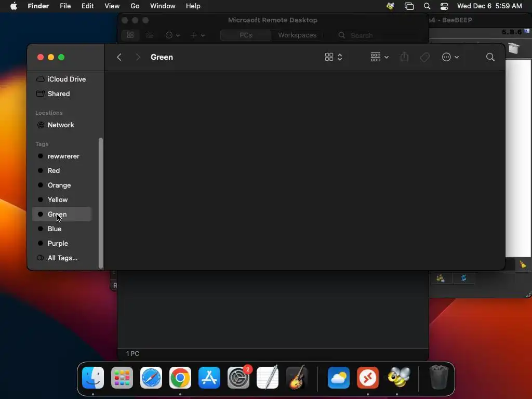Screen dimensions: 532x399
Task: Open the Finder menu
Action: coord(38,6)
